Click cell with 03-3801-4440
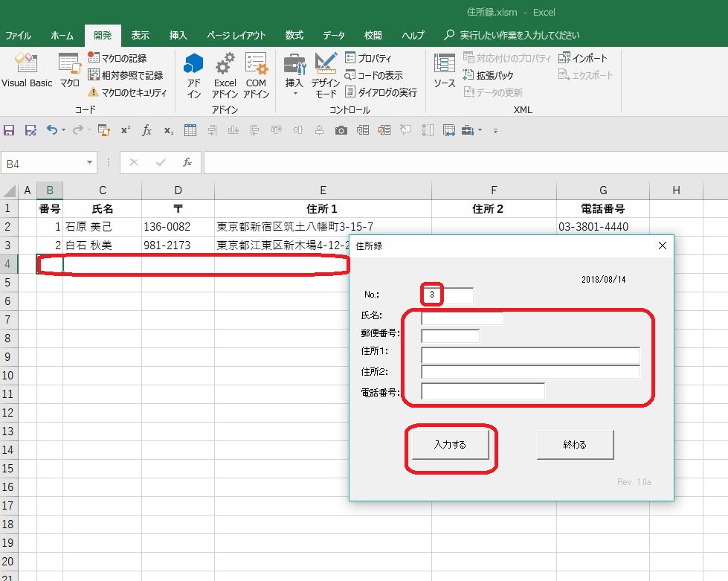The height and width of the screenshot is (581, 728). point(602,227)
